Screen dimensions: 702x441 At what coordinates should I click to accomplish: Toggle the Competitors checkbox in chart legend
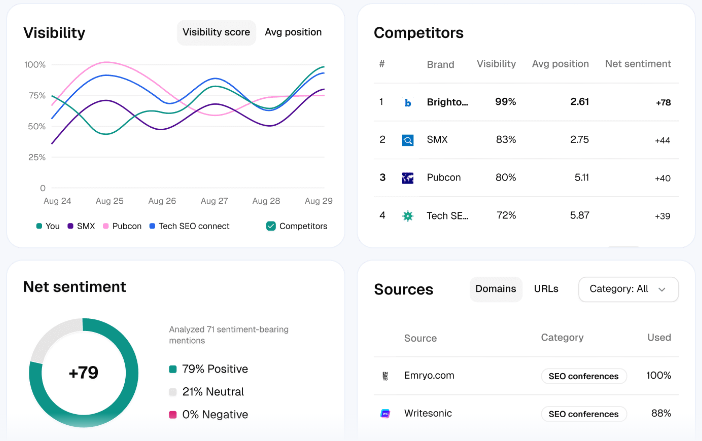(x=271, y=226)
